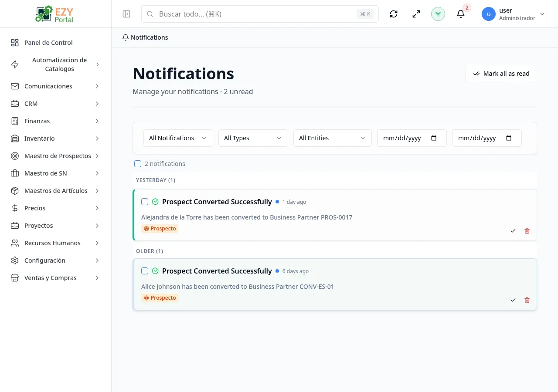
Task: Open the Maestro de SN menu item
Action: click(x=55, y=173)
